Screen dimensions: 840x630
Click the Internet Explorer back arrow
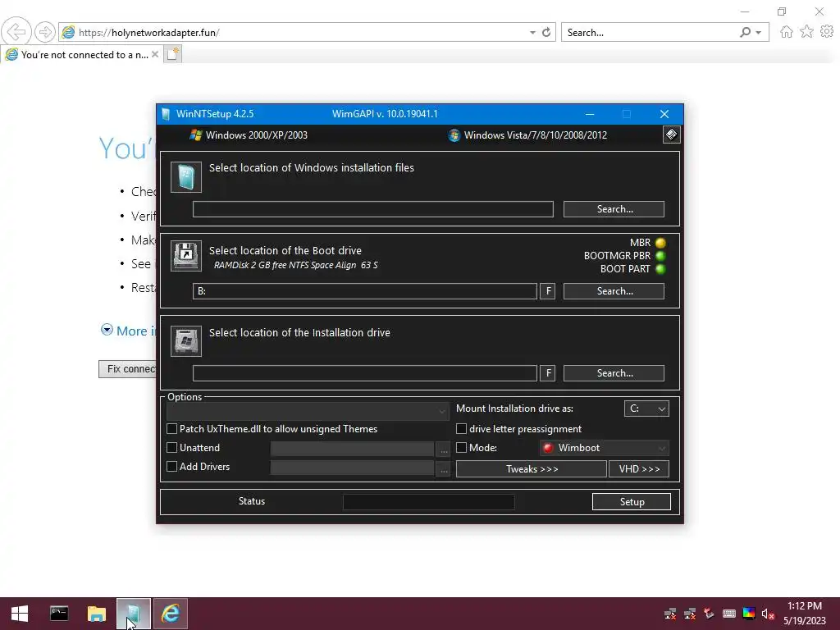coord(16,32)
